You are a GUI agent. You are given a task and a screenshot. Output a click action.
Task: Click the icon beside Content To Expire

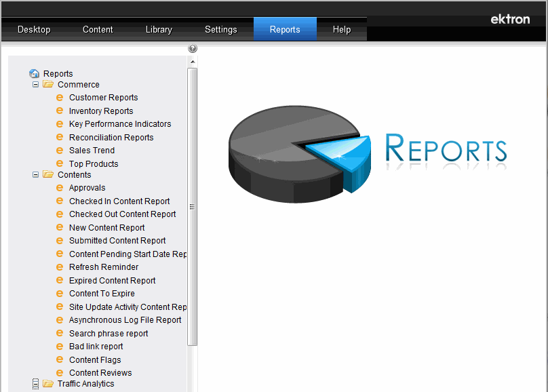click(60, 294)
